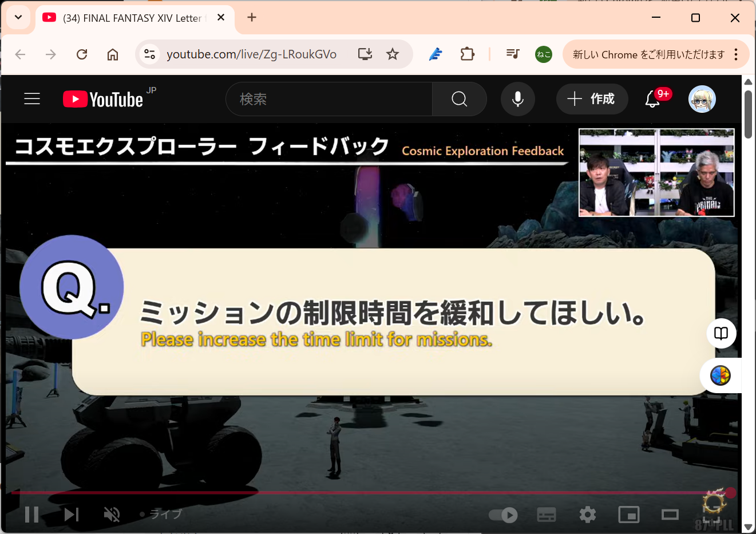
Task: Jump to live with ライブ indicator
Action: pos(161,515)
